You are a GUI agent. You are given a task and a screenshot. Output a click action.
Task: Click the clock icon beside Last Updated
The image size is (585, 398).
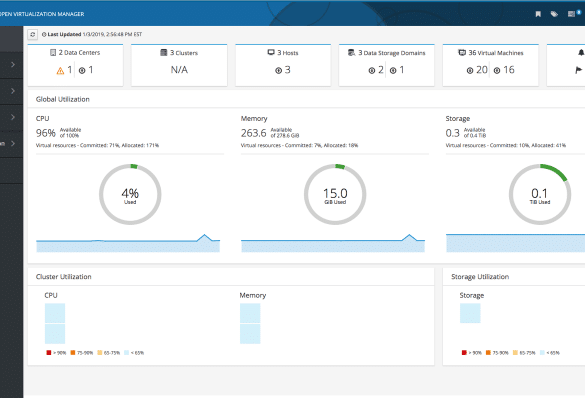[x=44, y=34]
